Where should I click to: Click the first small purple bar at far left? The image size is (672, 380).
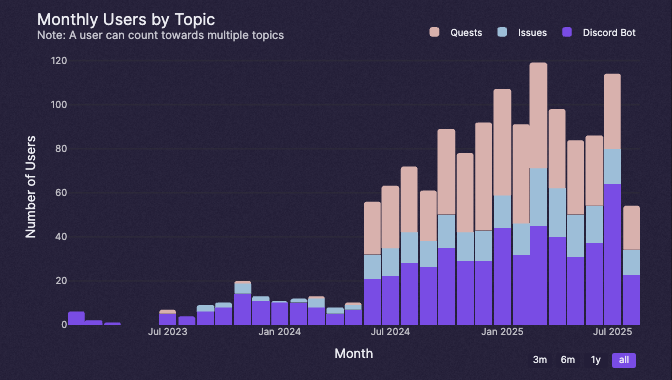76,318
